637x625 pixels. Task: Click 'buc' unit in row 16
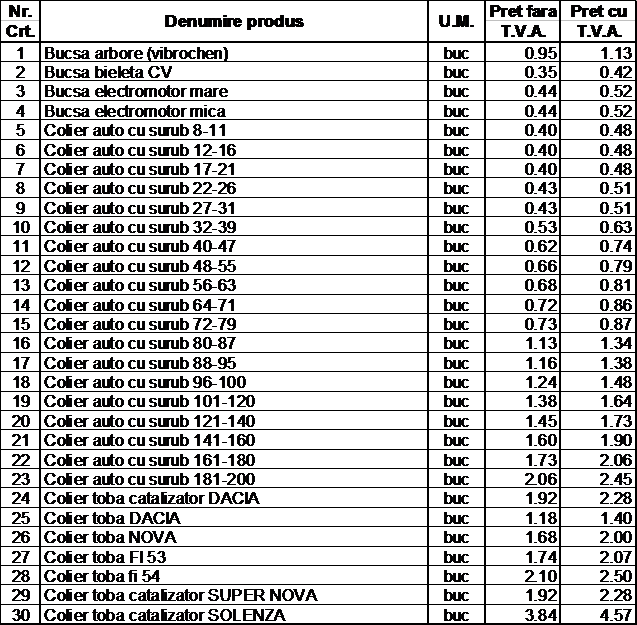coord(456,343)
